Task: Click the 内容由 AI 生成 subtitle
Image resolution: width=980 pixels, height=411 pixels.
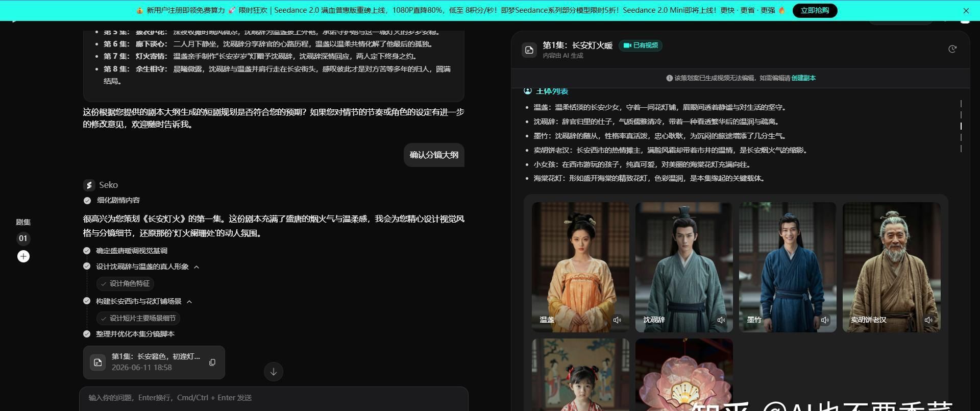Action: (563, 56)
